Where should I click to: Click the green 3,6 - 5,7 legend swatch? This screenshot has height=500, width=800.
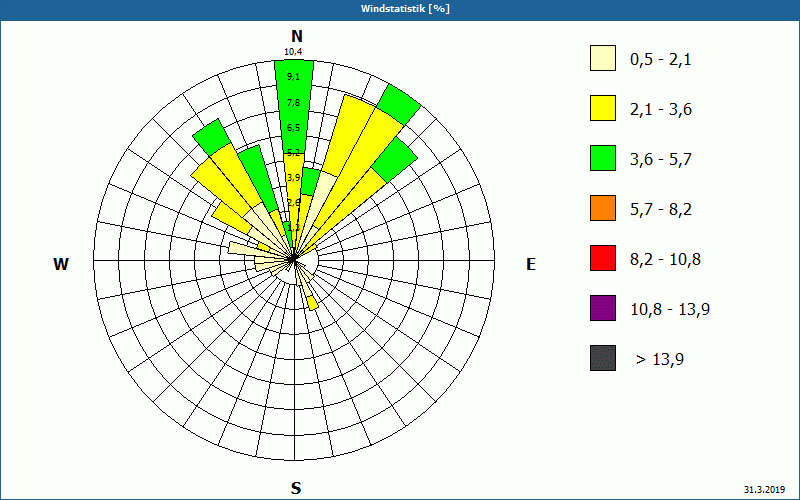(603, 158)
